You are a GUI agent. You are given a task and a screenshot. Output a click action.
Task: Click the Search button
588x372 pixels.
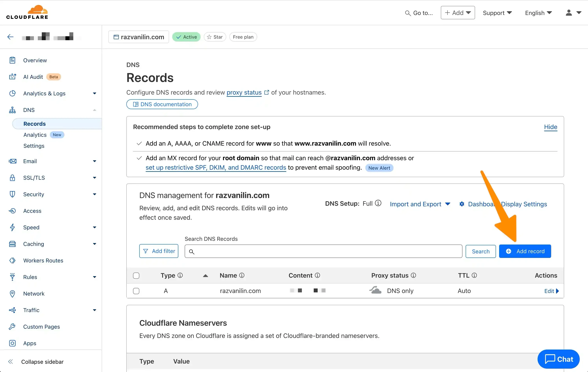(x=481, y=251)
